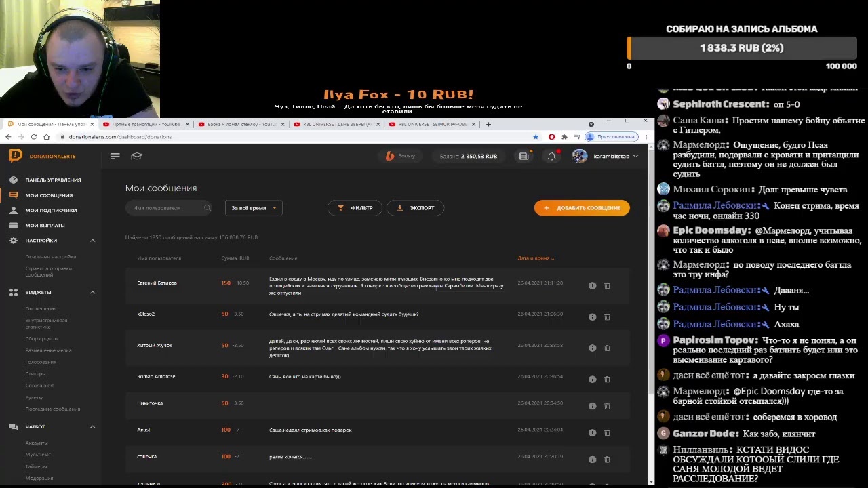Show info for Ameli donation
Viewport: 868px width, 488px height.
point(592,432)
